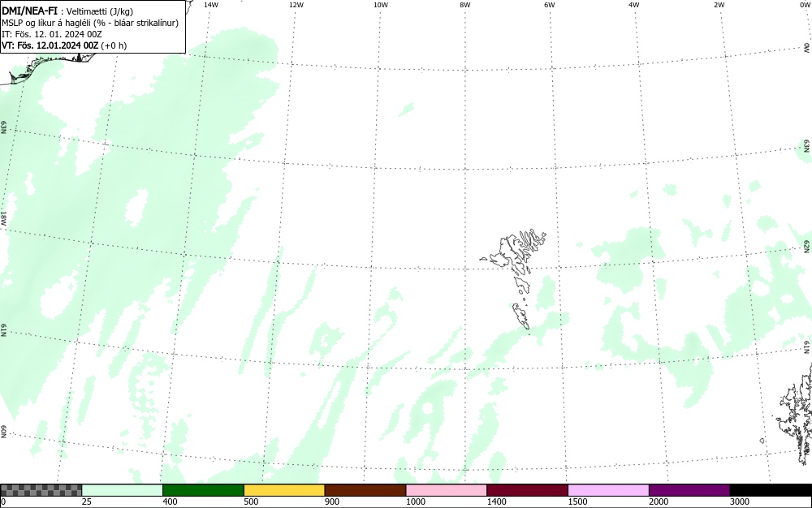Screen dimensions: 812x508
Task: Click the checkered gray 0–25 legend swatch
Action: [41, 490]
